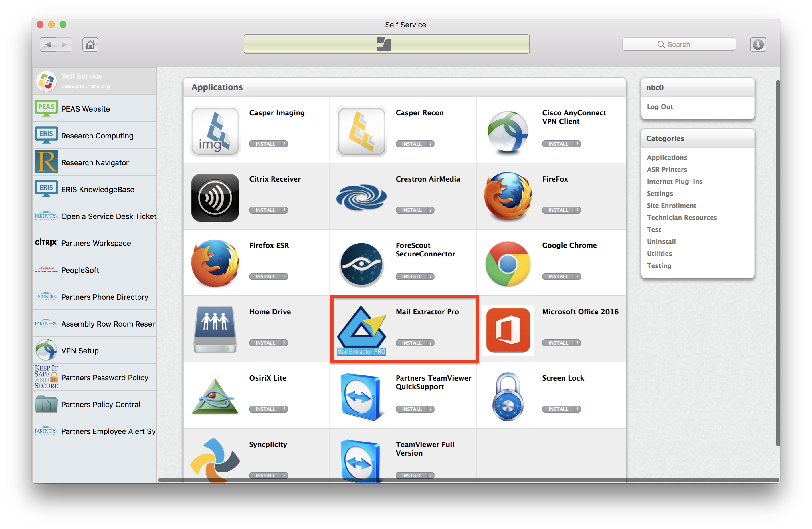Open the Internet Plug-Ins category
The height and width of the screenshot is (529, 812).
tap(674, 182)
